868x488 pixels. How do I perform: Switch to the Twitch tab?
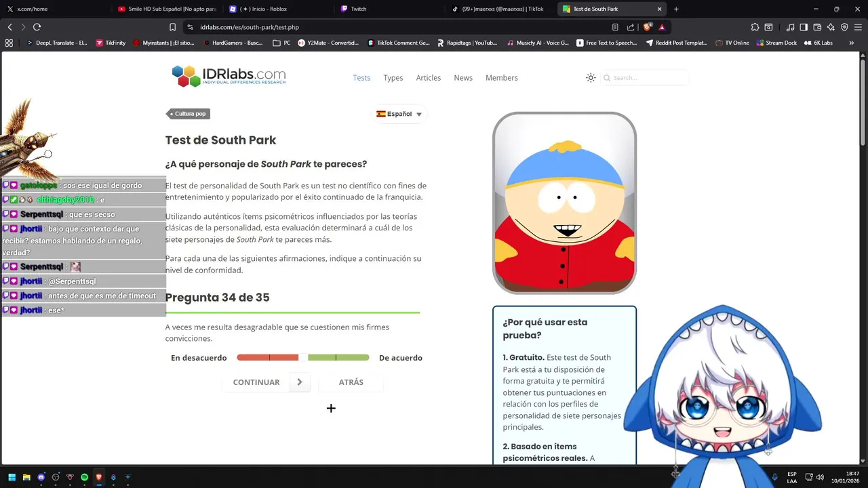click(389, 9)
